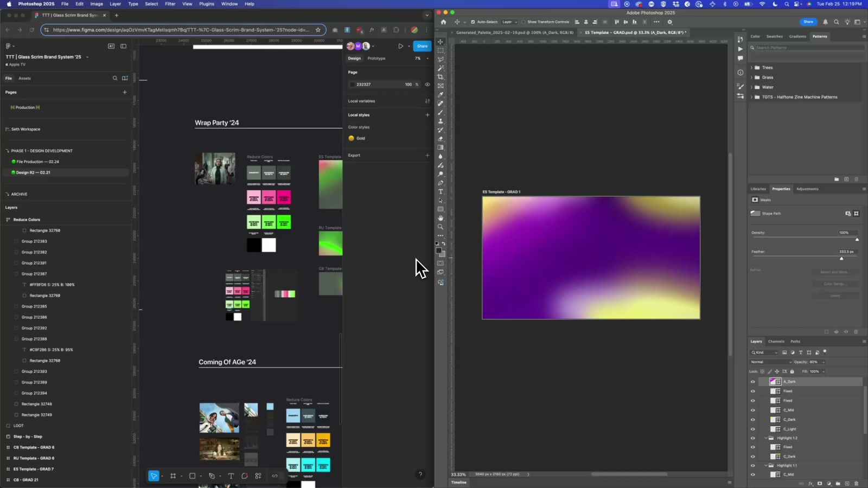
Task: Select the Zoom tool in Photoshop toolbar
Action: [441, 227]
